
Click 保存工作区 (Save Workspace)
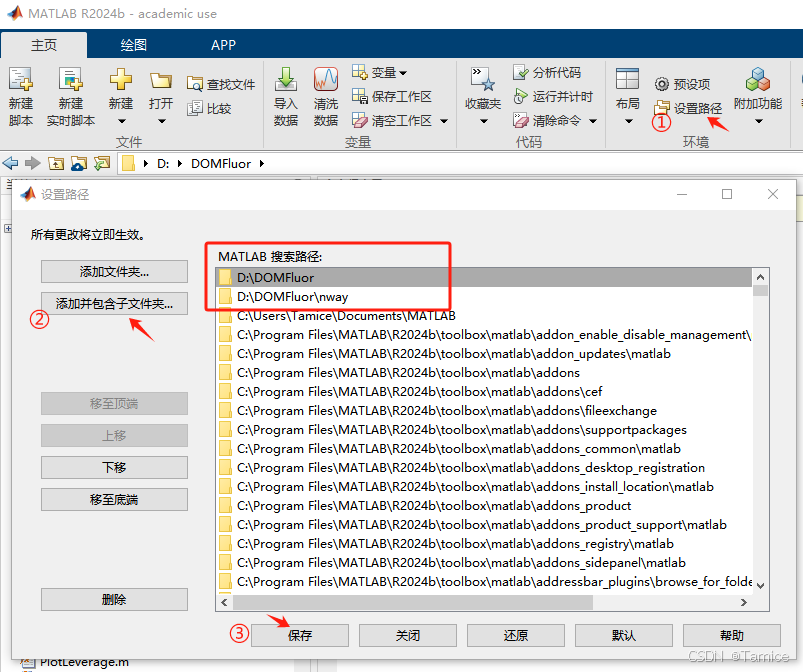tap(391, 96)
